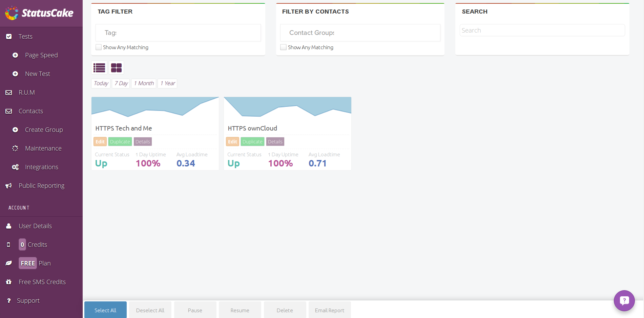Image resolution: width=644 pixels, height=318 pixels.
Task: Open the Contact Groups selection field
Action: [360, 33]
